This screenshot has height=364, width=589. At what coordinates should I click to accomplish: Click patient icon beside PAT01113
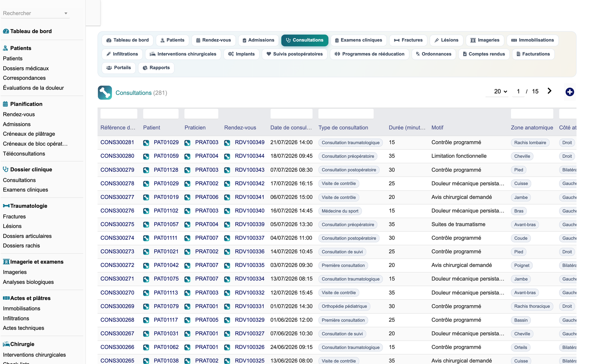coord(146,293)
